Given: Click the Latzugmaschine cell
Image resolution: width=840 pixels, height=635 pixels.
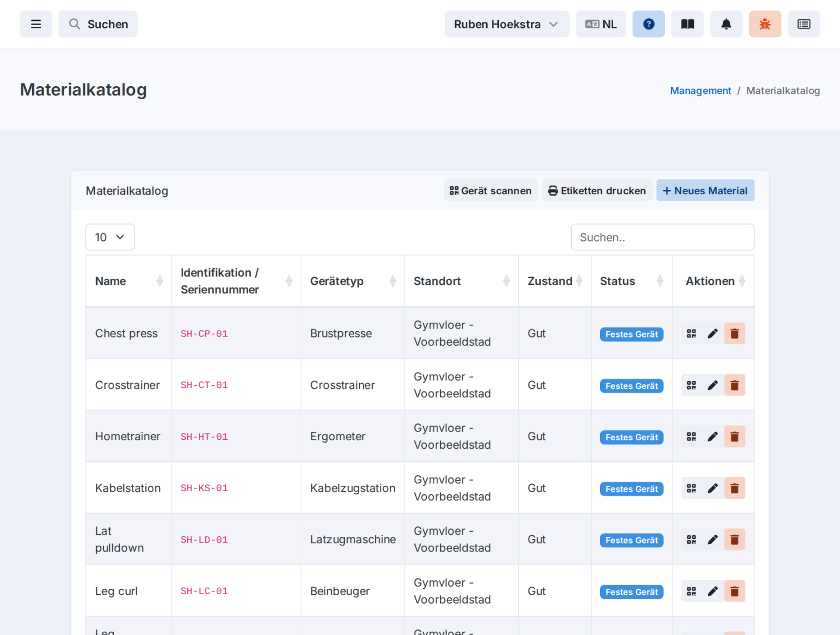Looking at the screenshot, I should pos(353,539).
